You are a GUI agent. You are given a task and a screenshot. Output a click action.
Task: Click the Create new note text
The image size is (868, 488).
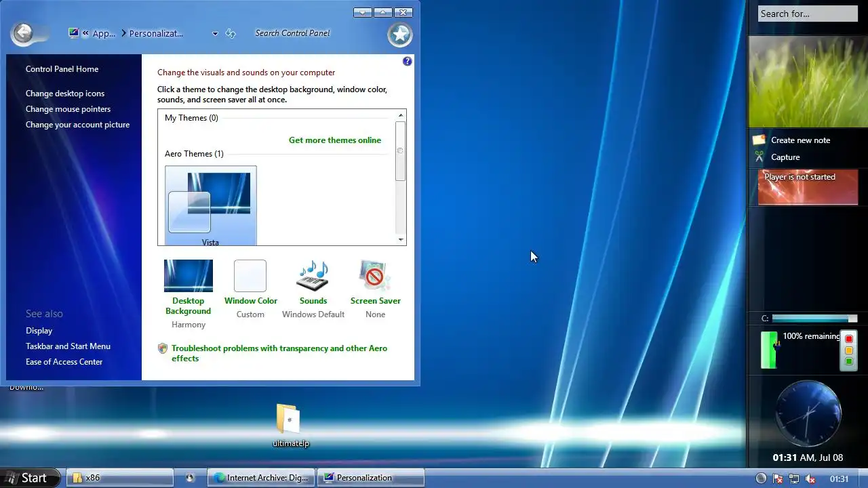[800, 140]
